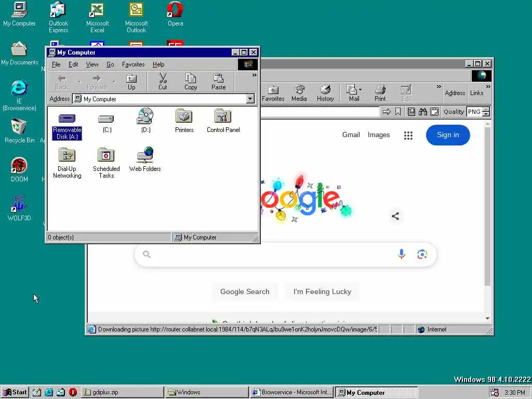The image size is (532, 399).
Task: Click the Go arrow next to the browser address box
Action: 387,112
